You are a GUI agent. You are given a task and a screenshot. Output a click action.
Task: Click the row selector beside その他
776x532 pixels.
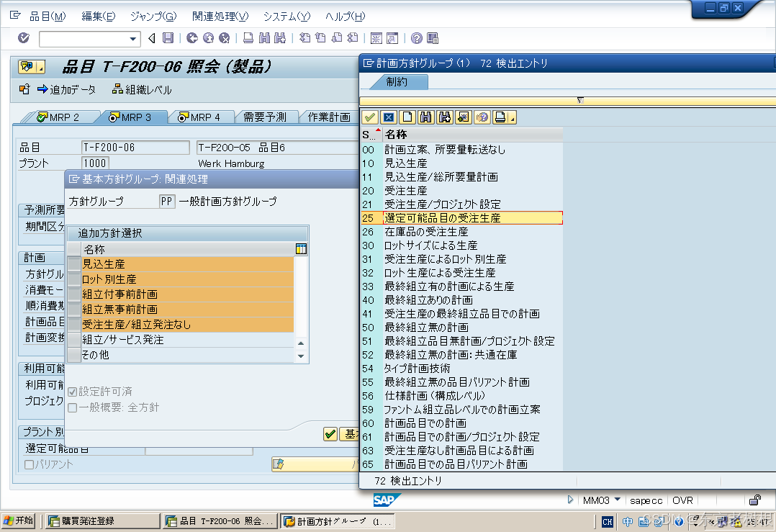(73, 355)
